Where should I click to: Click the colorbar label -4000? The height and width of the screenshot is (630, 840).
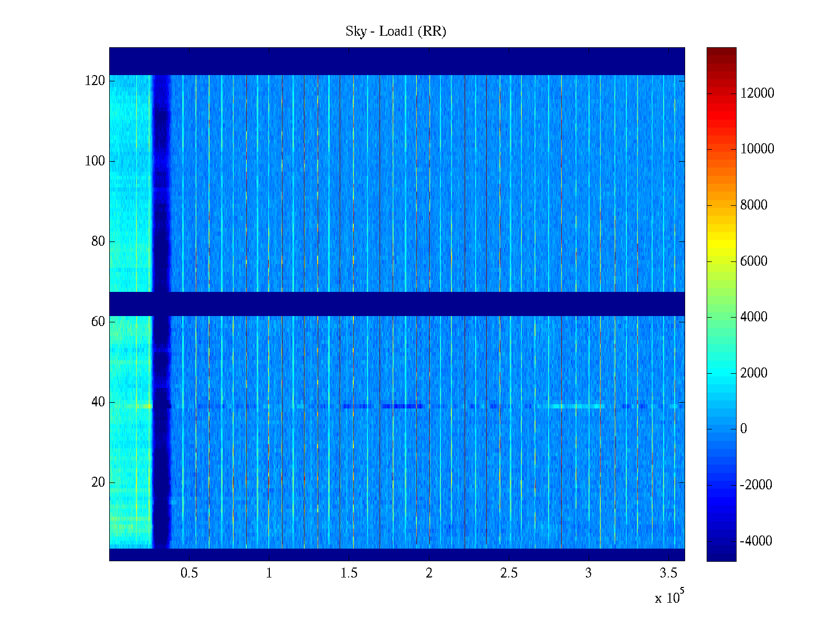point(755,541)
